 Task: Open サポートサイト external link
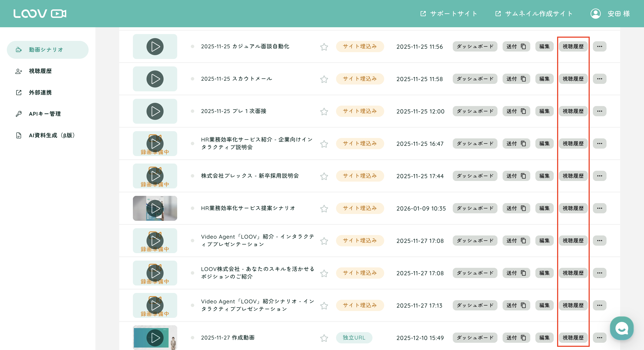pos(448,13)
